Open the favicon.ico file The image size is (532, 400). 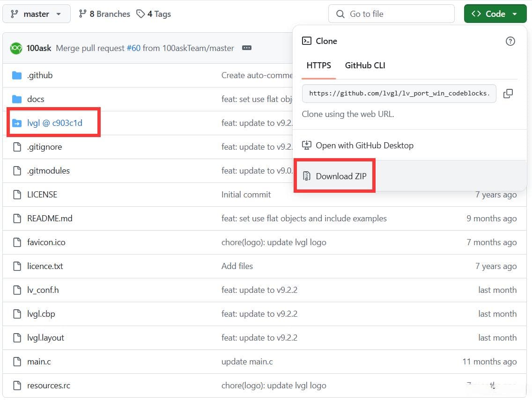pyautogui.click(x=46, y=242)
